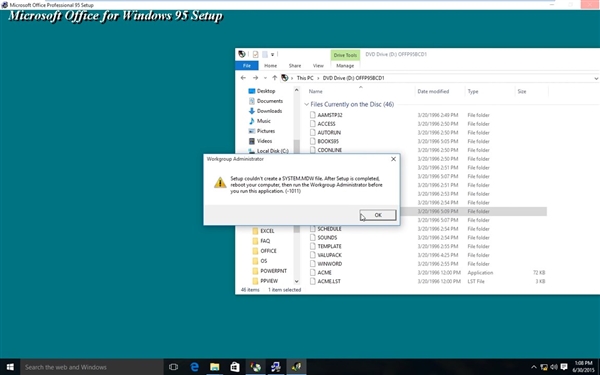The height and width of the screenshot is (375, 600).
Task: Select the TEMPLATE folder icon
Action: [x=313, y=246]
